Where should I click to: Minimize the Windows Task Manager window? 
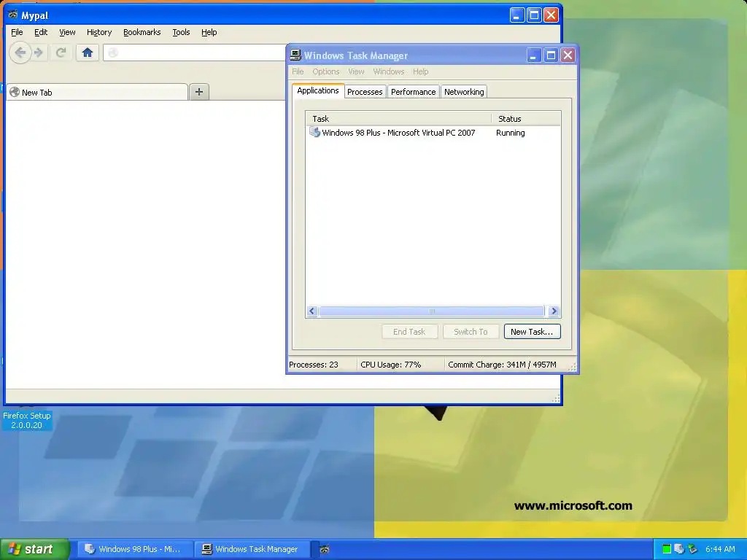(533, 55)
